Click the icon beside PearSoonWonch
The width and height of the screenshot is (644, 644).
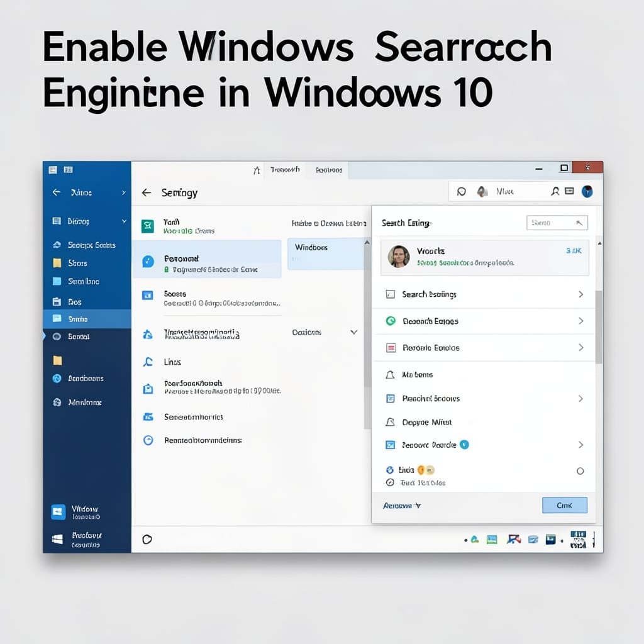click(x=148, y=389)
